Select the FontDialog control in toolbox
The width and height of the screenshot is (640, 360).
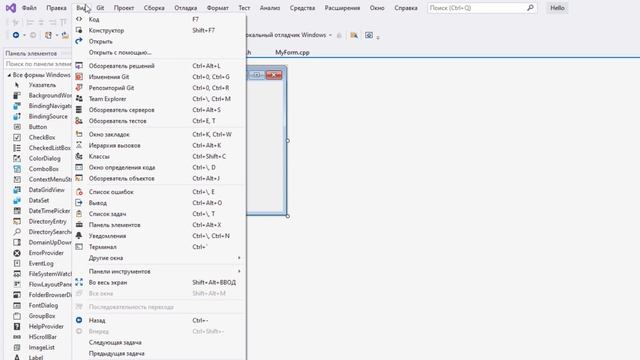[x=43, y=305]
